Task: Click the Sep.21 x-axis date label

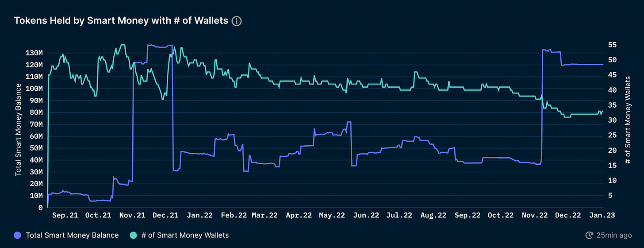Action: (x=65, y=216)
